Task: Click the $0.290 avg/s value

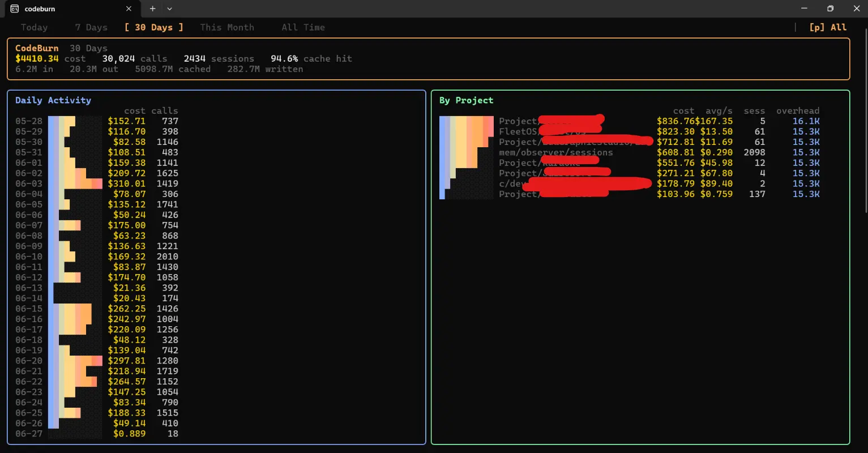Action: click(x=716, y=152)
